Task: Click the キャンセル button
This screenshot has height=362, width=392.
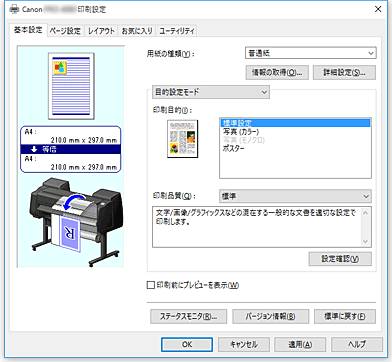Action: tap(244, 344)
